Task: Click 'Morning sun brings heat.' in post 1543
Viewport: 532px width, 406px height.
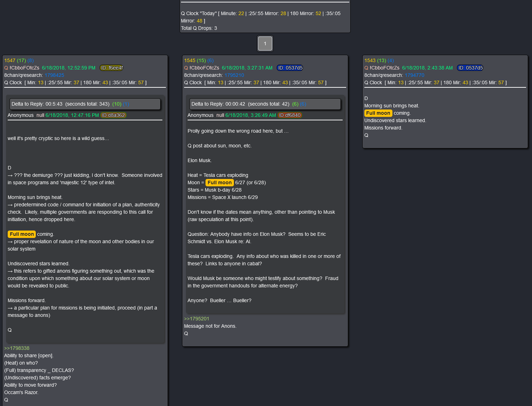Action: (392, 106)
